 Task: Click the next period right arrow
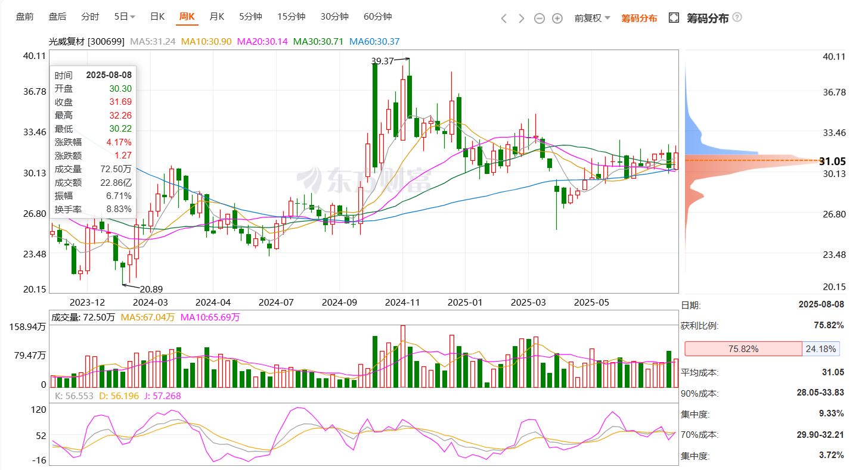(x=522, y=18)
